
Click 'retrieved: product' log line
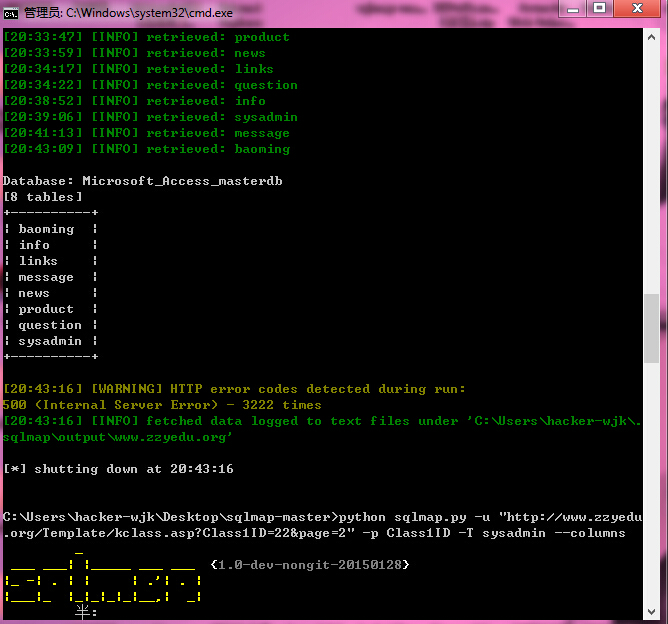pos(147,37)
